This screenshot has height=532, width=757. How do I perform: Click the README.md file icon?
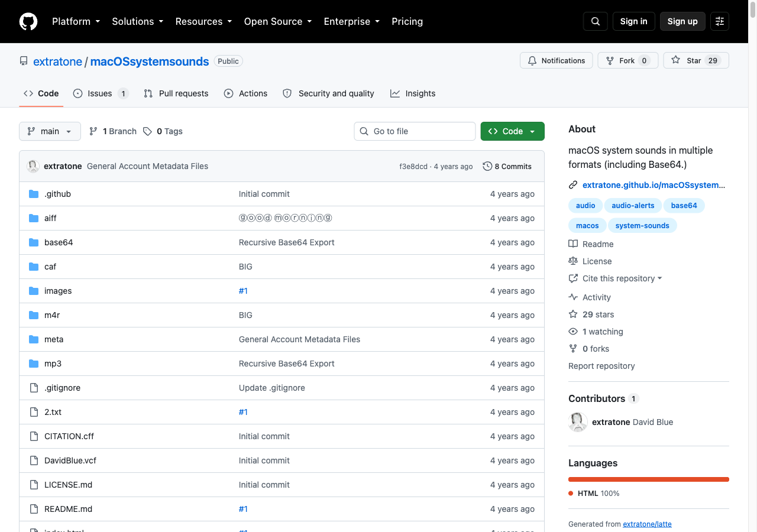click(34, 509)
